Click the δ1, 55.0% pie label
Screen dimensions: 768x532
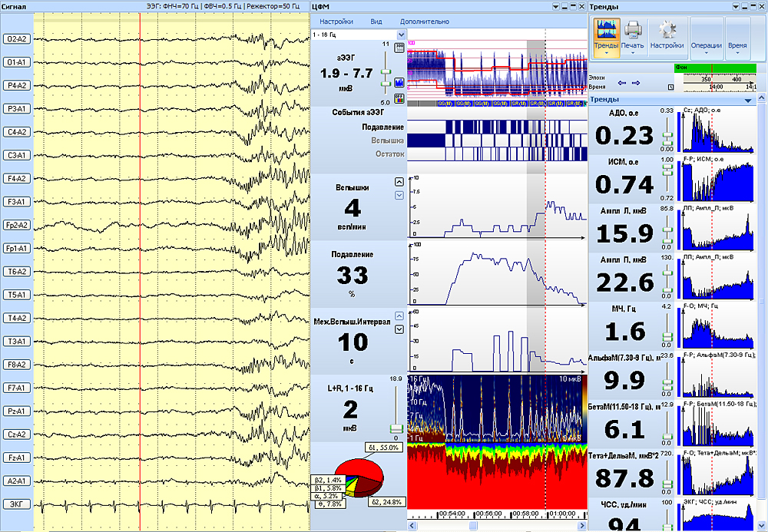384,448
